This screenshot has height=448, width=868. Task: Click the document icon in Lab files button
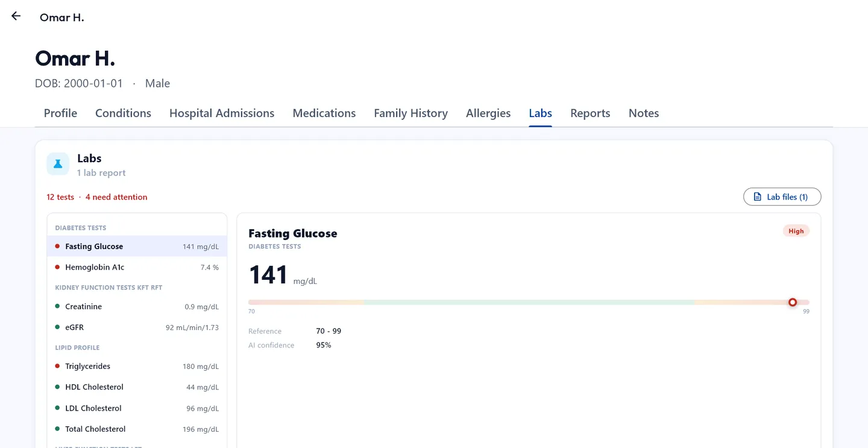click(757, 197)
